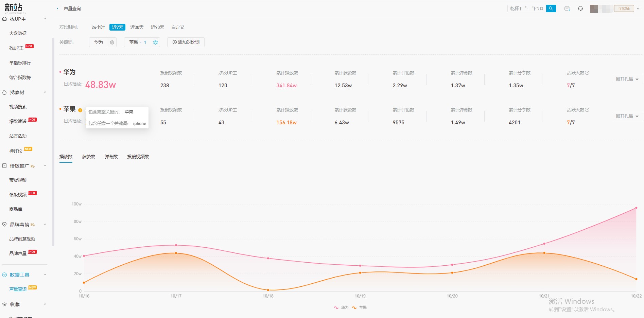
Task: Open 大盘数据 in sidebar
Action: (18, 33)
